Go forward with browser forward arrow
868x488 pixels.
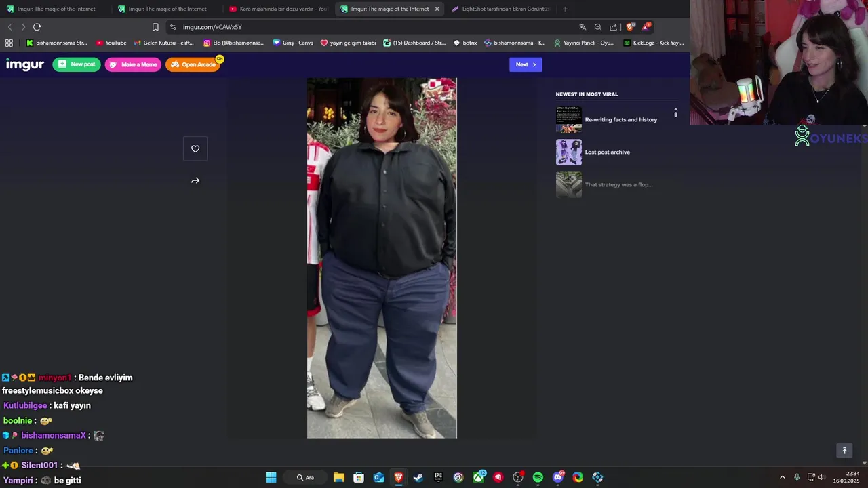[23, 27]
